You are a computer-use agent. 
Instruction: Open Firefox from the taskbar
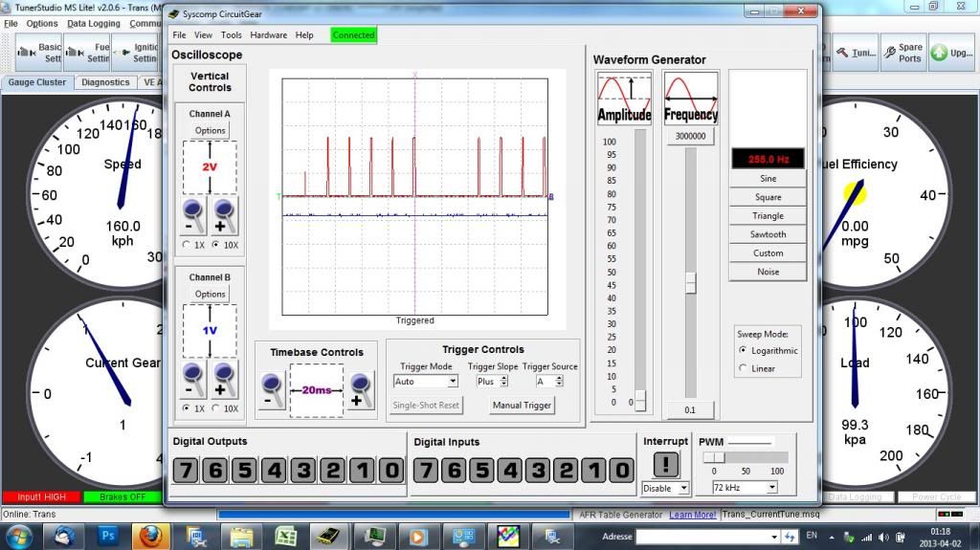click(150, 537)
